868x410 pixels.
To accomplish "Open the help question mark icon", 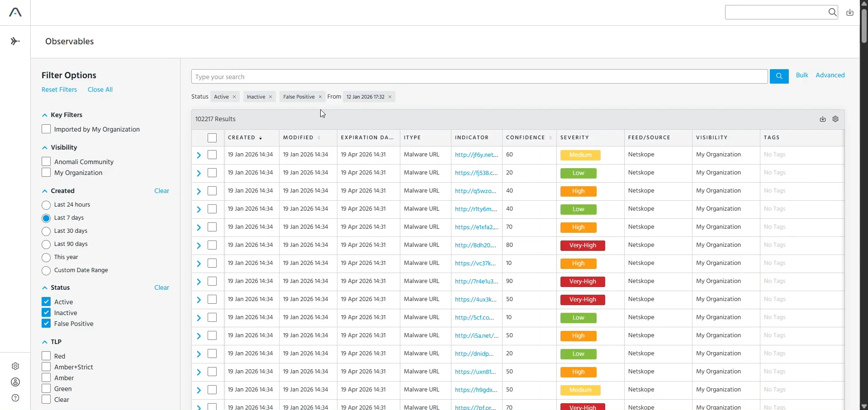I will (15, 398).
